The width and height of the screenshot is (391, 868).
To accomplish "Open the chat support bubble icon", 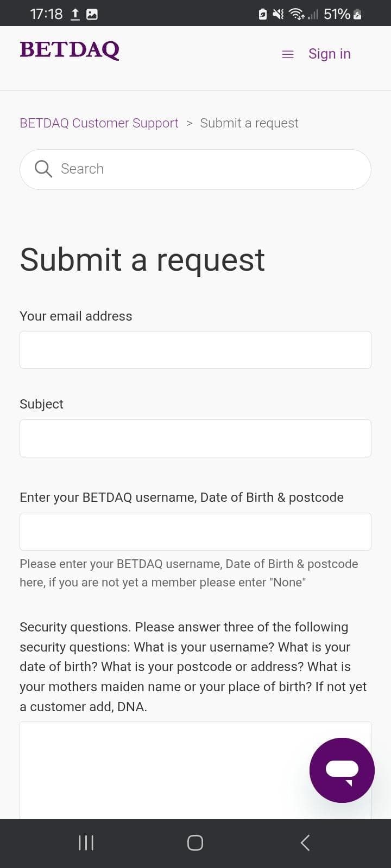I will pyautogui.click(x=342, y=770).
